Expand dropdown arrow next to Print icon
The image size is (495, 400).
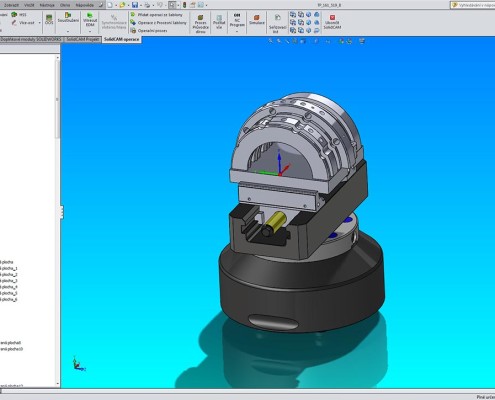point(153,5)
